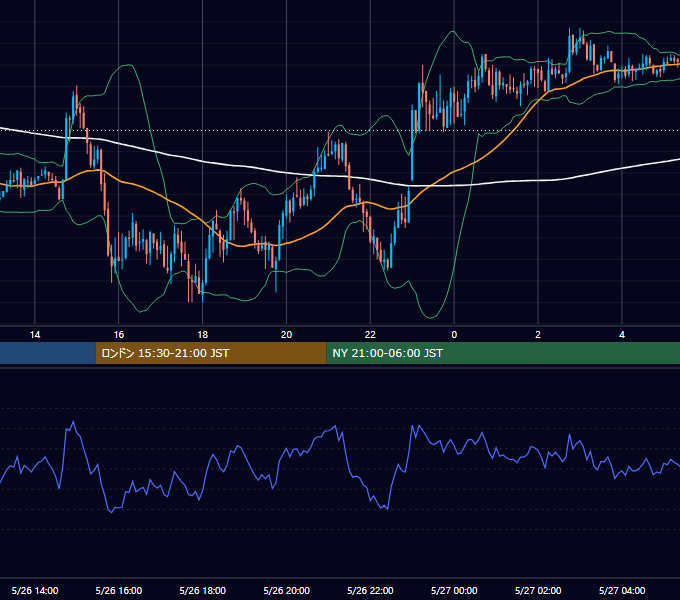Click the 16 hour label on the price chart axis

pyautogui.click(x=118, y=335)
